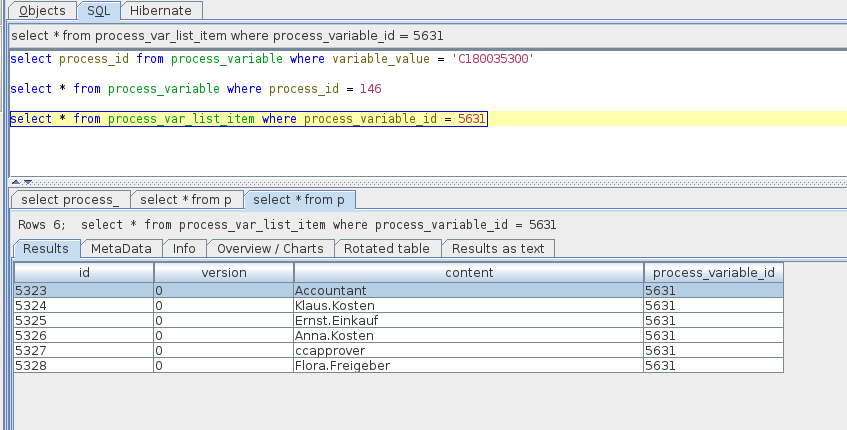Place cursor in process_id query line
This screenshot has height=430, width=847.
coord(272,59)
